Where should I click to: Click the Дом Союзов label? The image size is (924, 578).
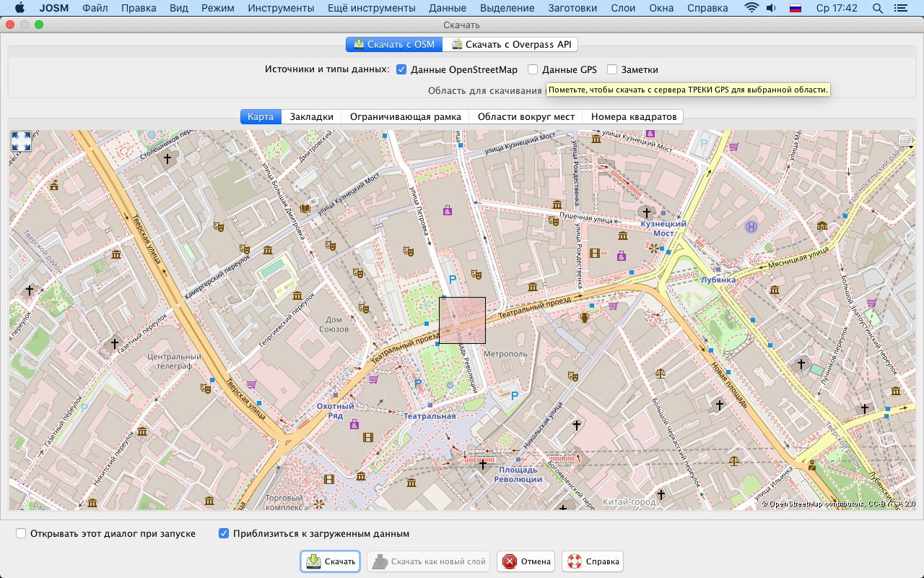point(334,324)
